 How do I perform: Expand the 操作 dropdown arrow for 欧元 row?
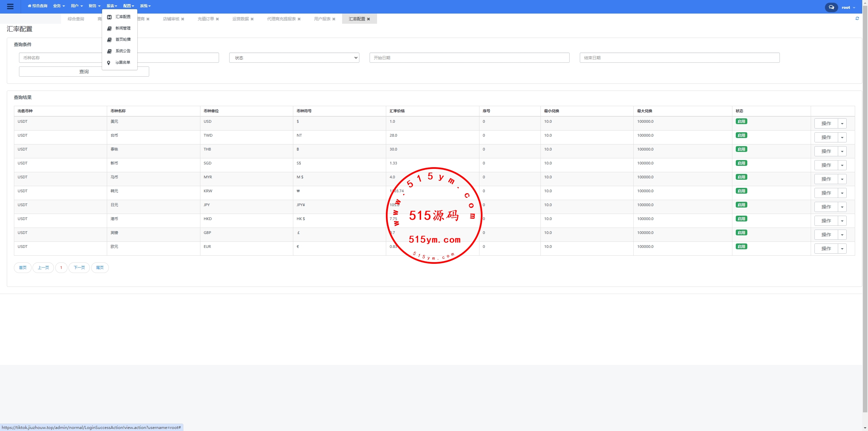point(842,249)
